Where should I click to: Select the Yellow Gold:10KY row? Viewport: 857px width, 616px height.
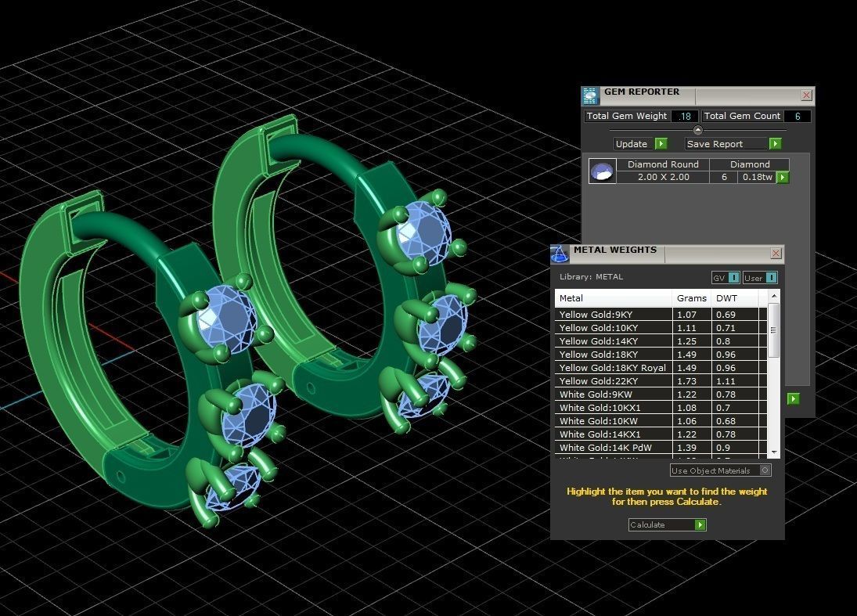[661, 328]
